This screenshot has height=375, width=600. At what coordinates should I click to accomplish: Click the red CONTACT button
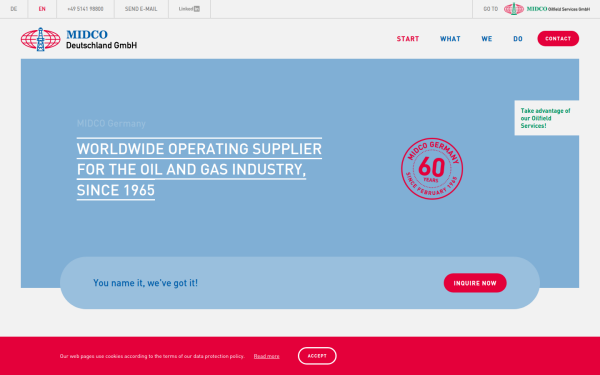coord(558,39)
